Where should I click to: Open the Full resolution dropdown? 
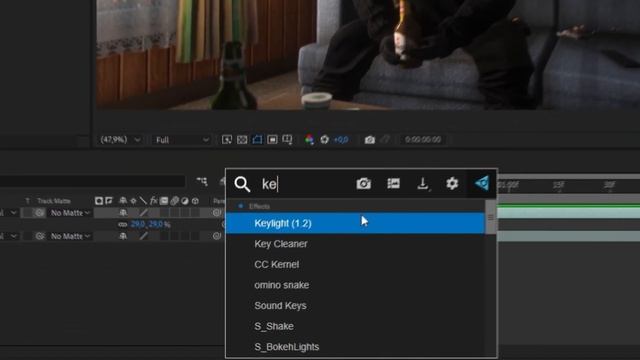[x=182, y=140]
